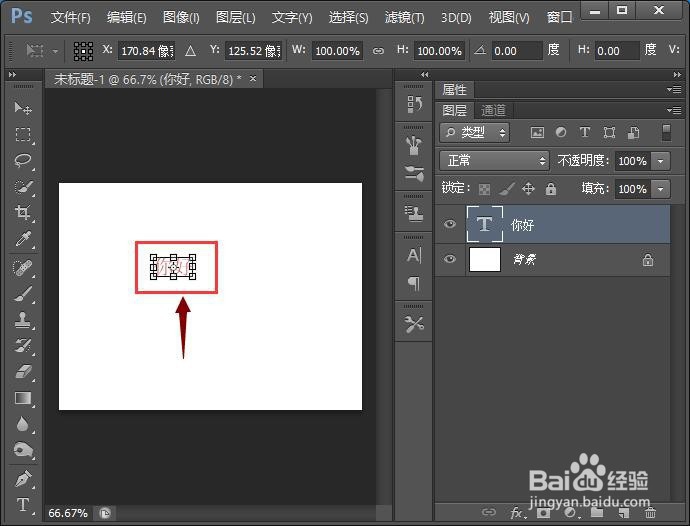The image size is (690, 526).
Task: Open the Tool Presets panel icon
Action: click(414, 324)
